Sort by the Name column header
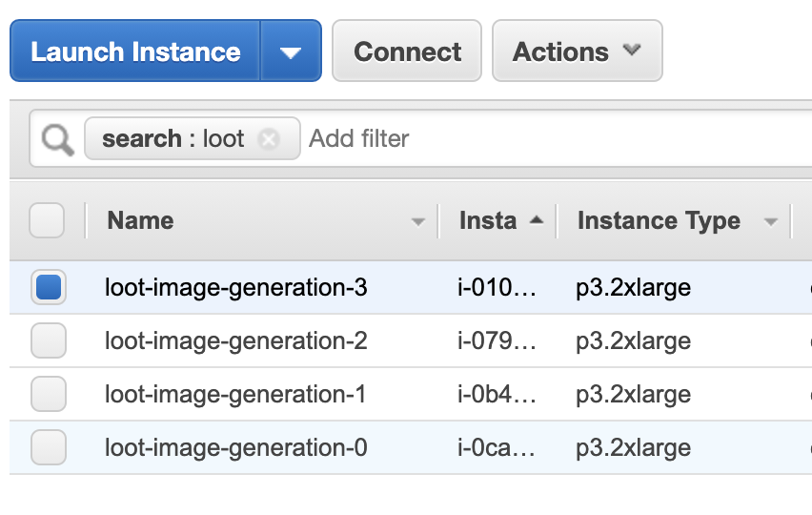This screenshot has height=515, width=812. pos(140,220)
